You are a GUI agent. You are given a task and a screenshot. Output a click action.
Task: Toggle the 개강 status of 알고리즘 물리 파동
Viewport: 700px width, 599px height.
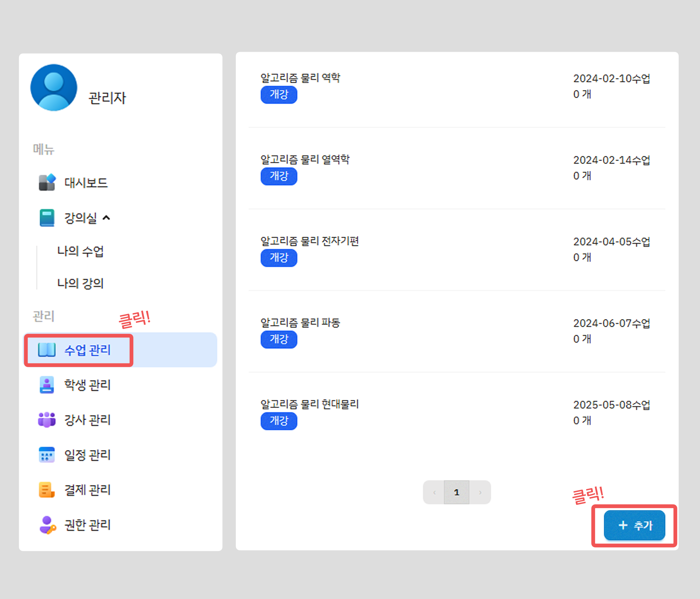pos(278,340)
